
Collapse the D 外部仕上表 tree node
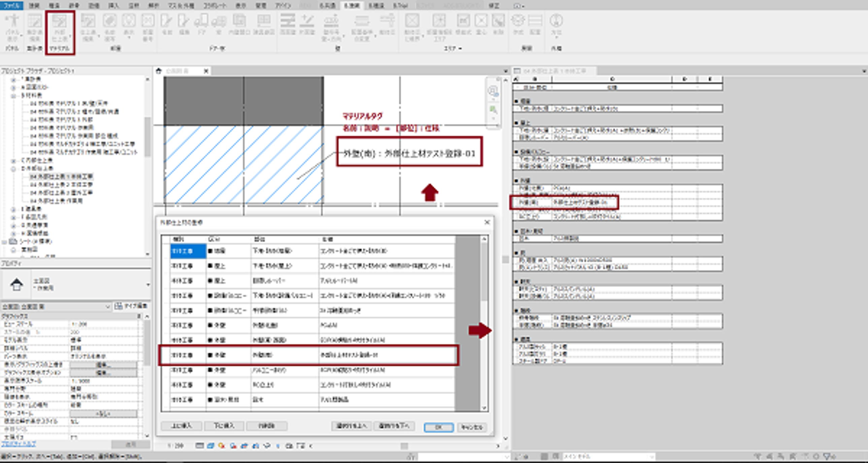tap(13, 168)
